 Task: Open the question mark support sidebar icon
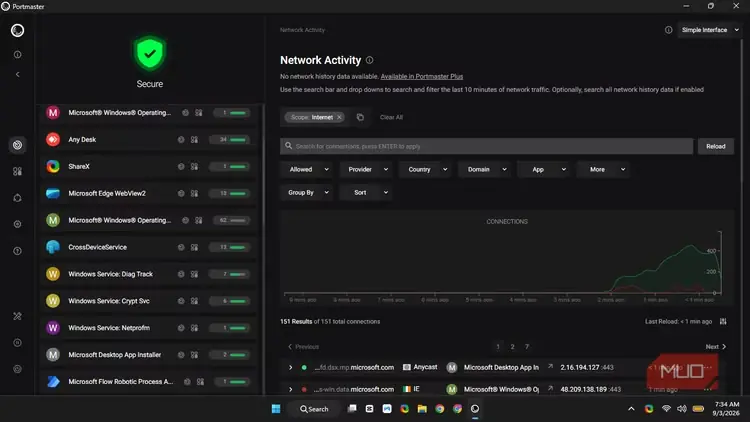coord(17,251)
